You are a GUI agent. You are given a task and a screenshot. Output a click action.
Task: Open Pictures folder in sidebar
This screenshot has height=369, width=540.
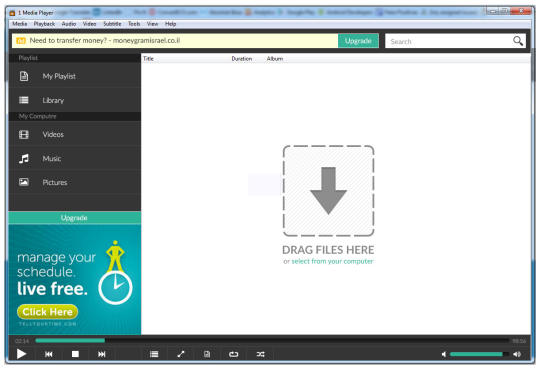pyautogui.click(x=74, y=182)
